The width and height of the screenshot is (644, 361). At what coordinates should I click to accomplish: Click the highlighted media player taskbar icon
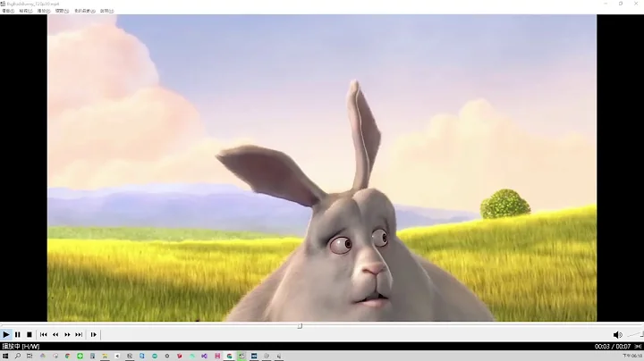241,356
